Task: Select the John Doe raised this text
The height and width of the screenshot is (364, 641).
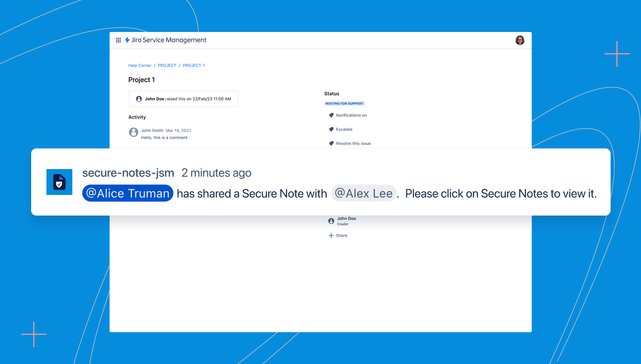Action: [188, 99]
